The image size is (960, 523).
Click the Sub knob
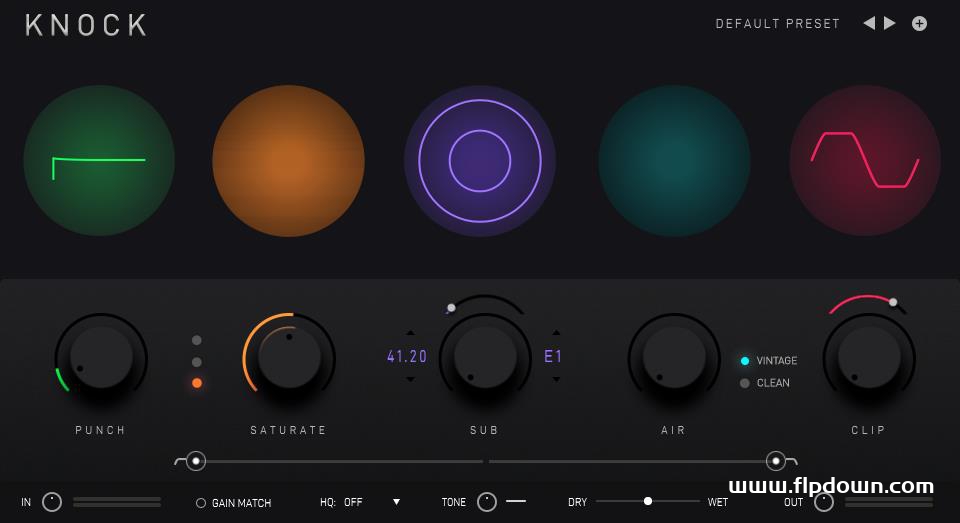(485, 358)
